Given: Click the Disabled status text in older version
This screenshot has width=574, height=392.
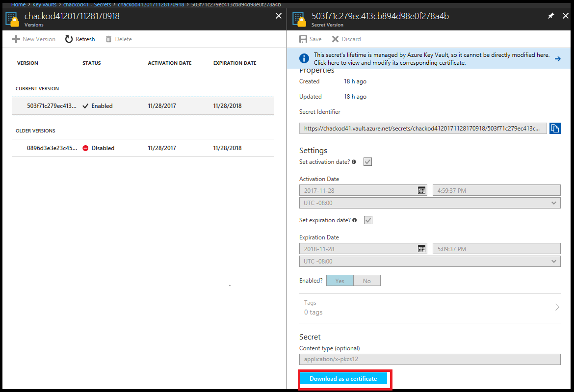Looking at the screenshot, I should (103, 148).
